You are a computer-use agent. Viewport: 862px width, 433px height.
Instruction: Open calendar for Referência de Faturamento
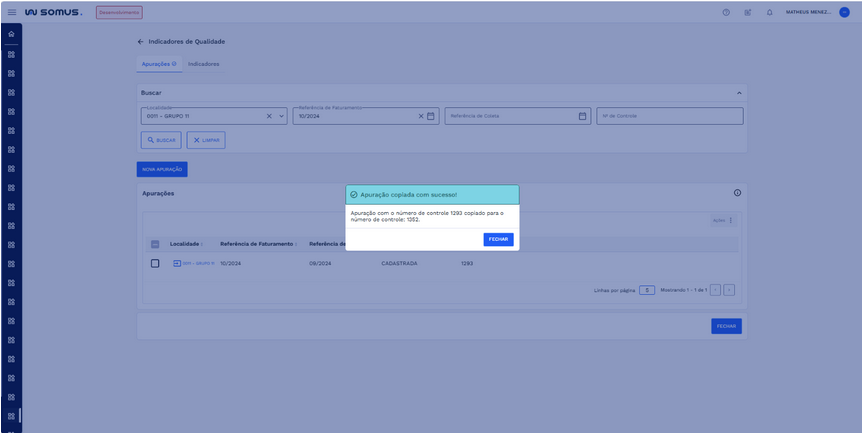431,116
